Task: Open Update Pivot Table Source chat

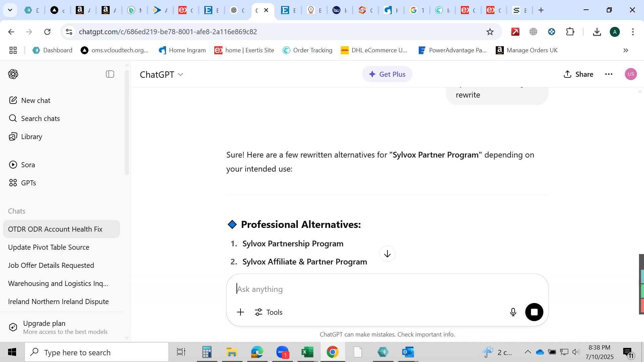Action: (61, 247)
